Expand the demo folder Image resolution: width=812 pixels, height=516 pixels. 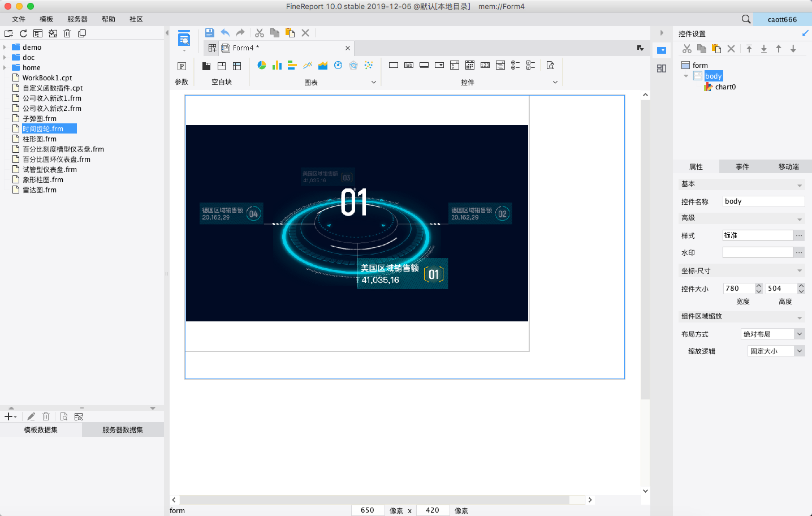[5, 48]
